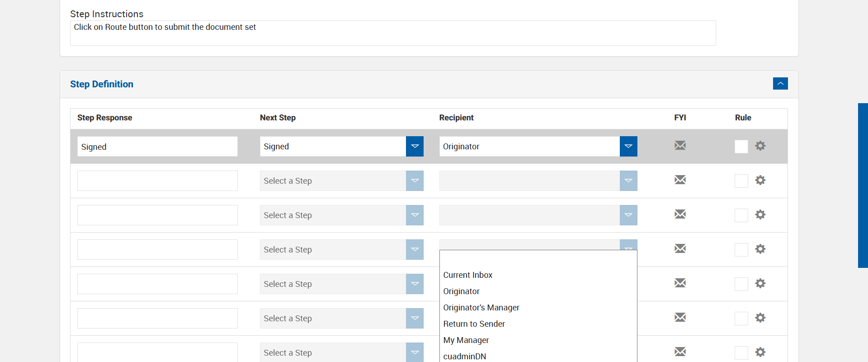Viewport: 868px width, 362px height.
Task: Select Originator's Manager in the recipient list
Action: (481, 308)
